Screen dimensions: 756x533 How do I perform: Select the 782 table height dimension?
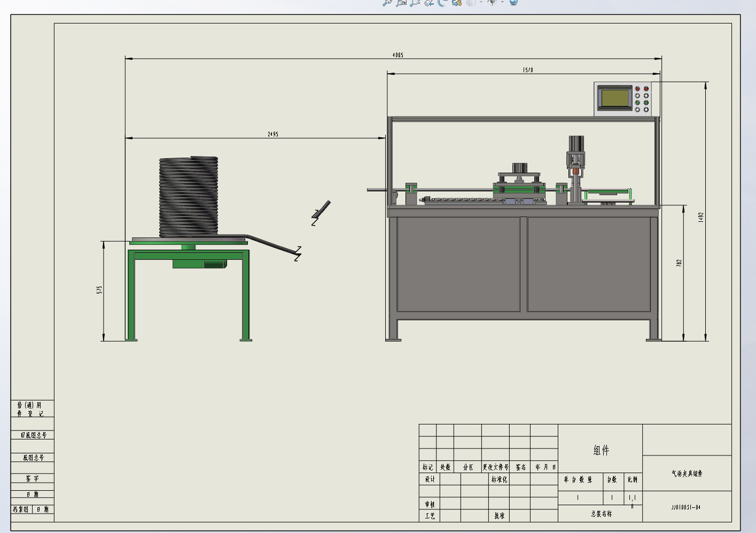coord(679,263)
